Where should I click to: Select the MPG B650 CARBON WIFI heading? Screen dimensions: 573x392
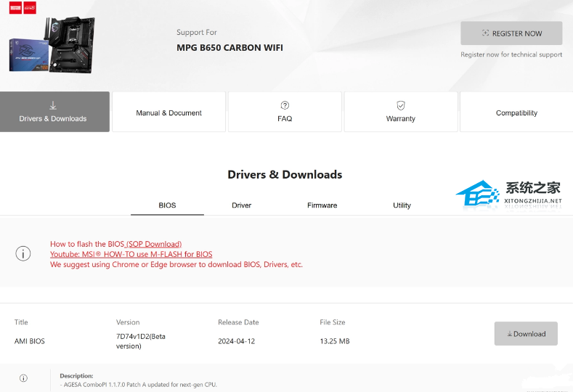point(229,48)
